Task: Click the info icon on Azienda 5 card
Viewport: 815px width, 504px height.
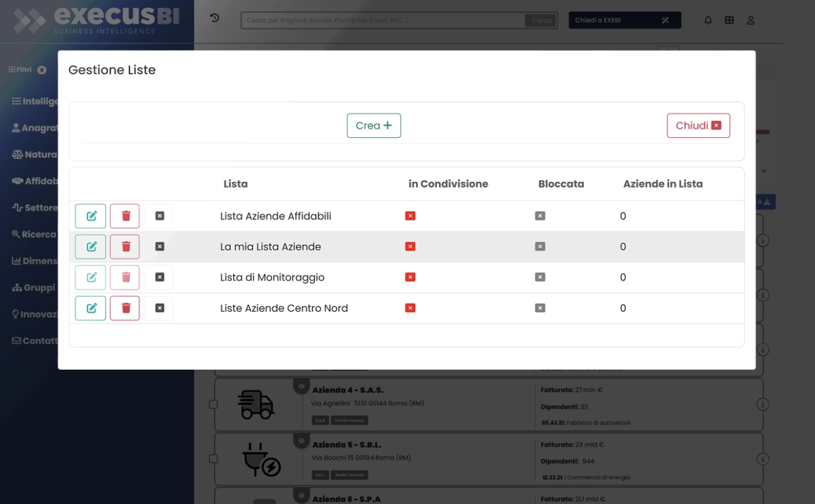Action: tap(762, 458)
